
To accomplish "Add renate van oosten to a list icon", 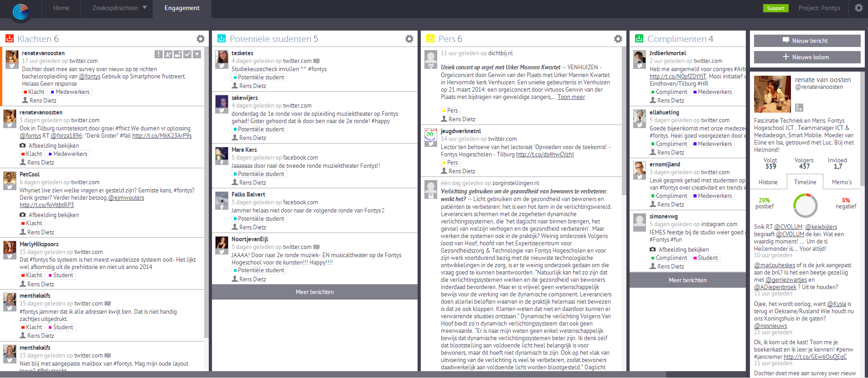I will (799, 108).
